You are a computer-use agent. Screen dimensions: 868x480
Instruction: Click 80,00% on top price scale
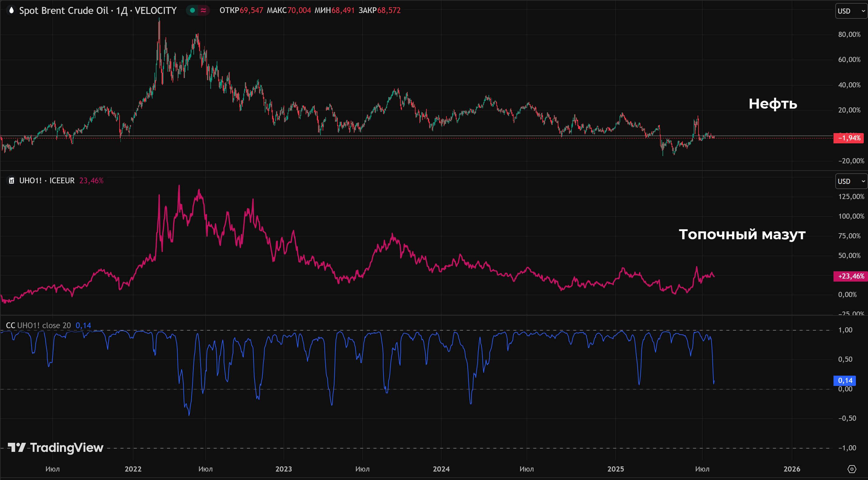(849, 34)
